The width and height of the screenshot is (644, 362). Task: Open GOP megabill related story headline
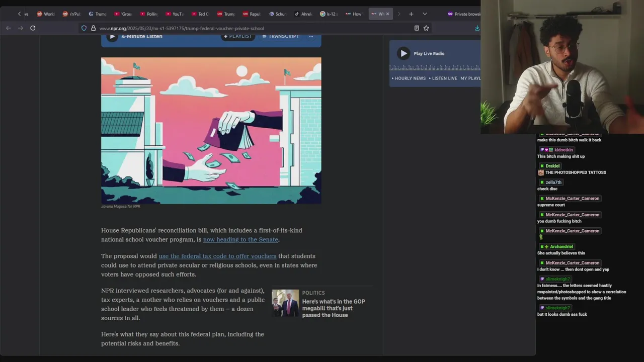click(x=334, y=308)
